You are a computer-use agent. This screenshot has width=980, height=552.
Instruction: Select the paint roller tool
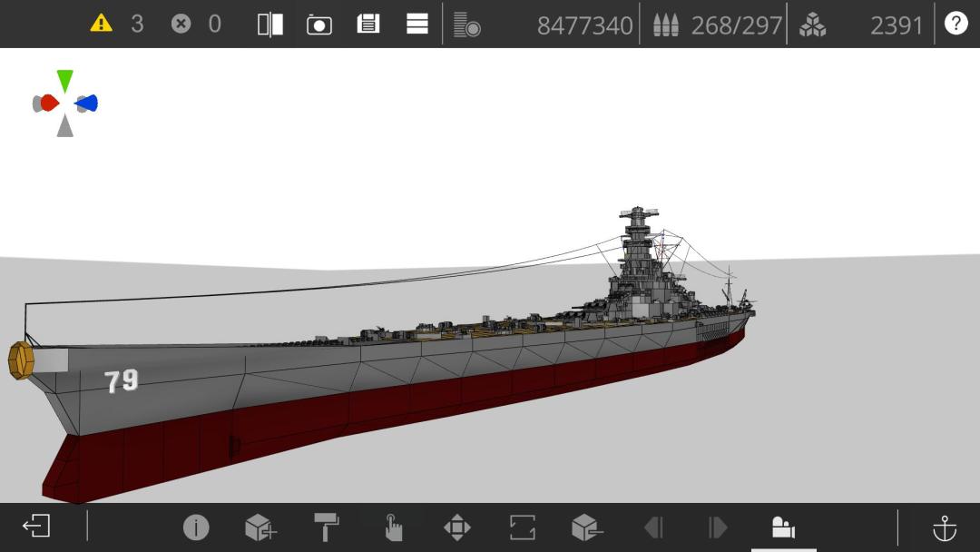[326, 527]
